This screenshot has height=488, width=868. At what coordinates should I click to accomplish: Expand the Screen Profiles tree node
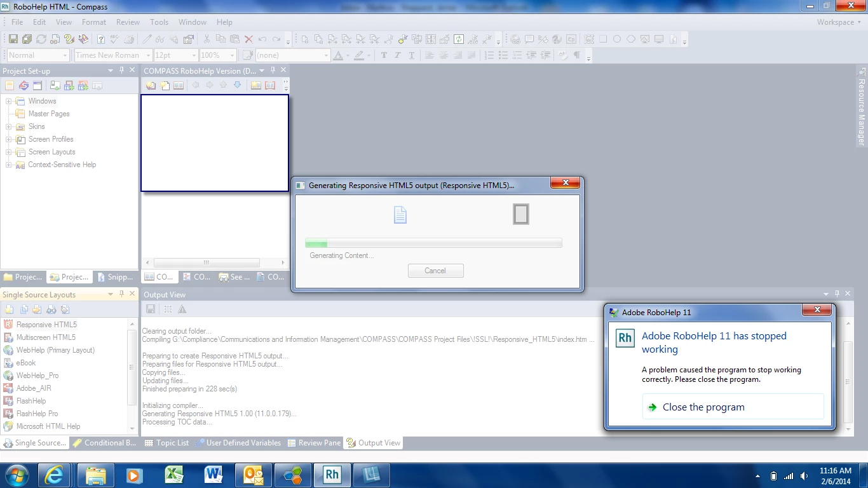(x=9, y=139)
